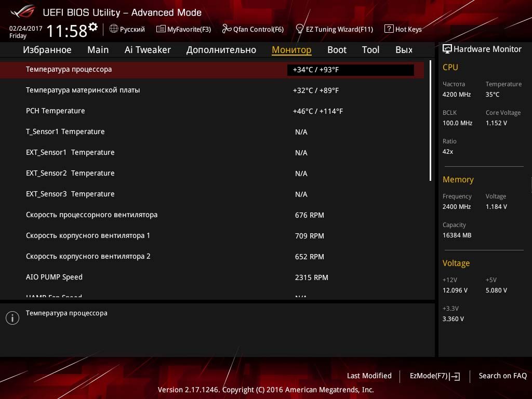Image resolution: width=532 pixels, height=399 pixels.
Task: Click the 709 RPM chassis fan value
Action: [x=310, y=236]
